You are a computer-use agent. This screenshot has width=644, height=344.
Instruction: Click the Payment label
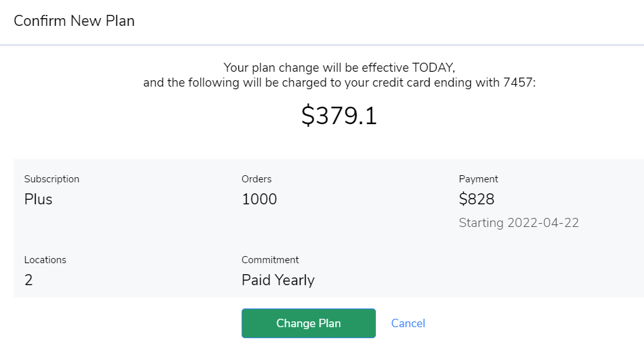(x=479, y=179)
